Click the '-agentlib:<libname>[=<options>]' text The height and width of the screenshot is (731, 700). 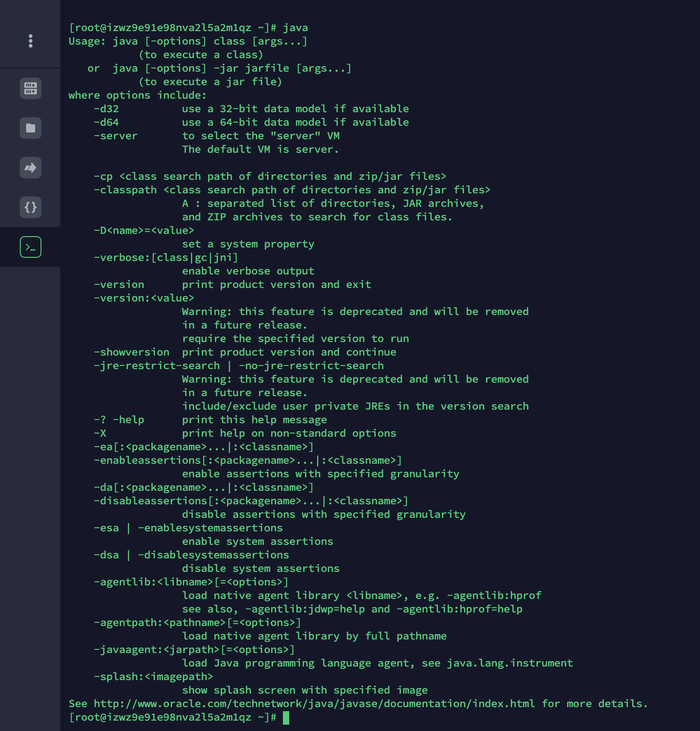pos(191,582)
